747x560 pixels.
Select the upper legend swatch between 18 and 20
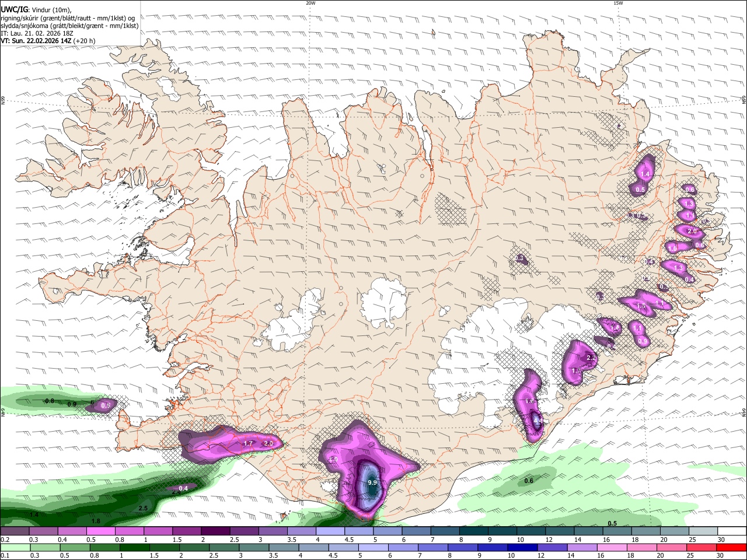point(645,531)
